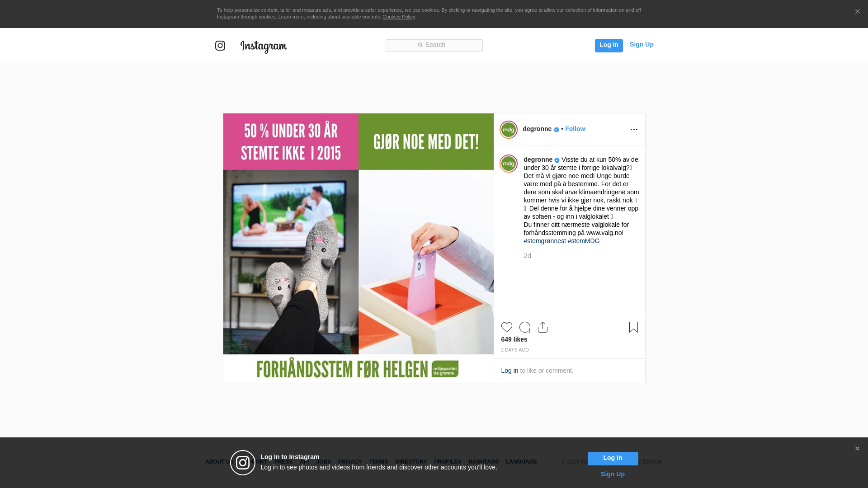
Task: Open degronne profile avatar in post header
Action: (x=509, y=130)
